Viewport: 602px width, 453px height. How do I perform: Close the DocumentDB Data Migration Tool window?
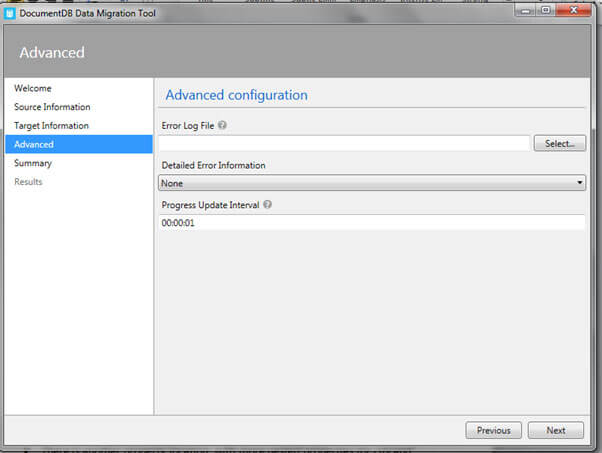573,10
